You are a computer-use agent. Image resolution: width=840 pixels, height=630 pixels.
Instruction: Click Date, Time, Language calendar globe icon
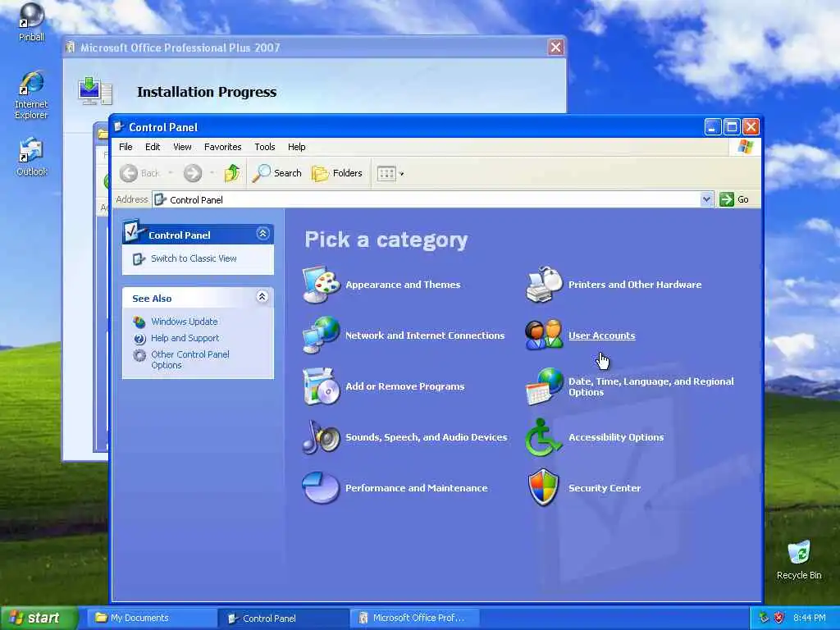click(x=544, y=386)
